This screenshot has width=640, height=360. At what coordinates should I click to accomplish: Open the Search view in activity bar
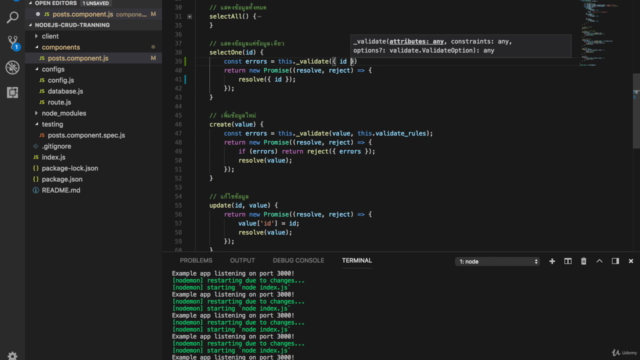tap(12, 17)
